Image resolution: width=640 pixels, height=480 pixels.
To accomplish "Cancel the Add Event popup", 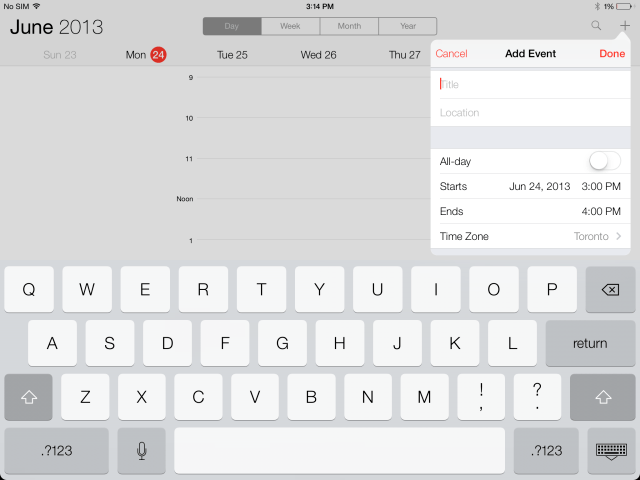I will pyautogui.click(x=451, y=54).
